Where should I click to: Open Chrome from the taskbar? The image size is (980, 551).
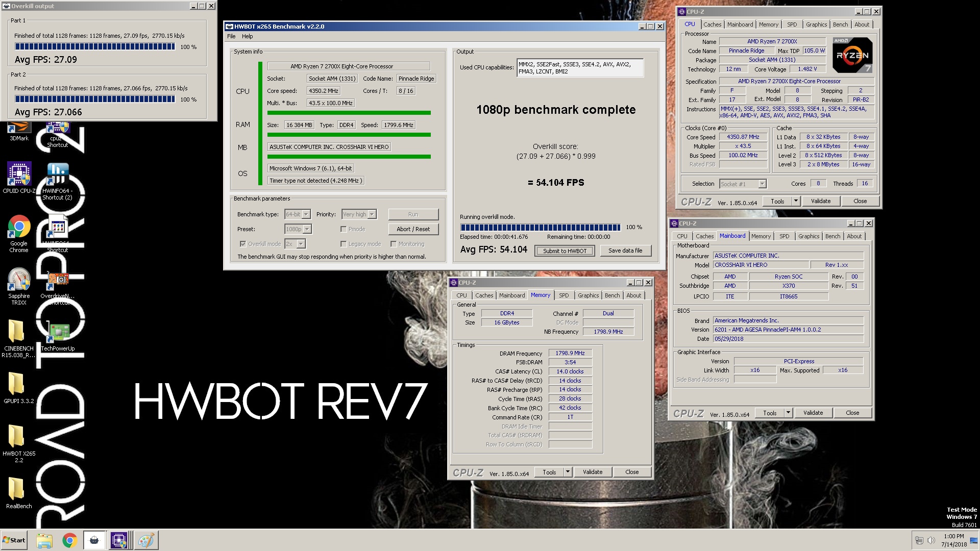[69, 540]
